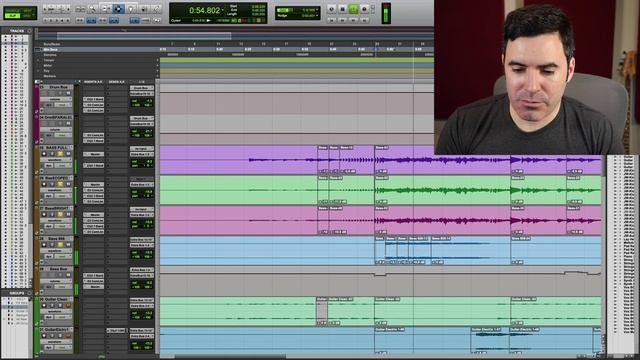Screen dimensions: 640x360
Task: Mute the BASS FULL track
Action: 68,154
